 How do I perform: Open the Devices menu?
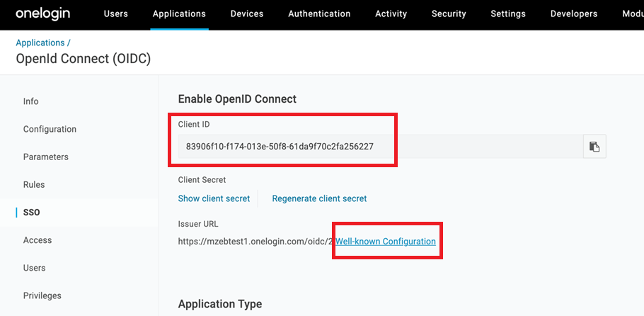tap(247, 14)
